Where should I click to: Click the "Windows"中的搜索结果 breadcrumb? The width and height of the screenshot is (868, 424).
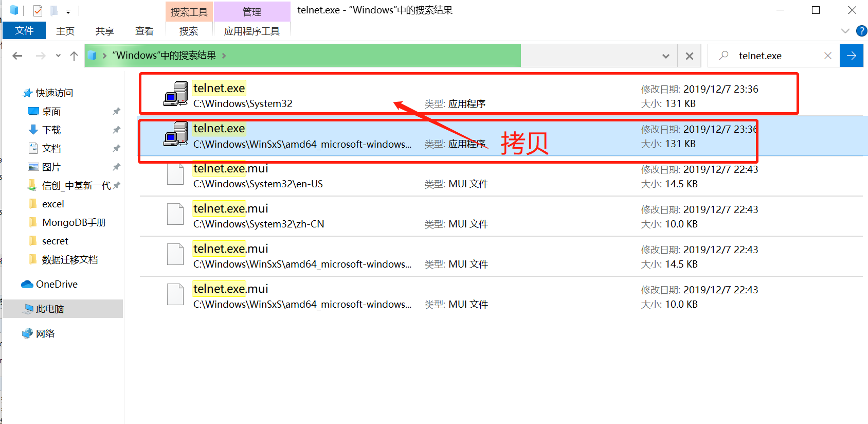[x=164, y=56]
